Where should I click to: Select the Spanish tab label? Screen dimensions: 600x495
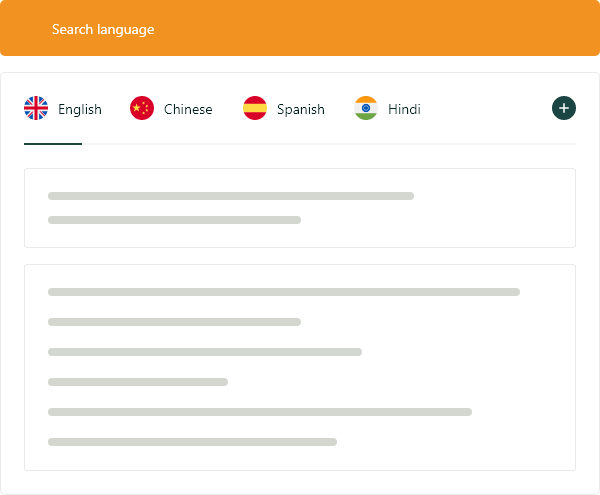[301, 109]
